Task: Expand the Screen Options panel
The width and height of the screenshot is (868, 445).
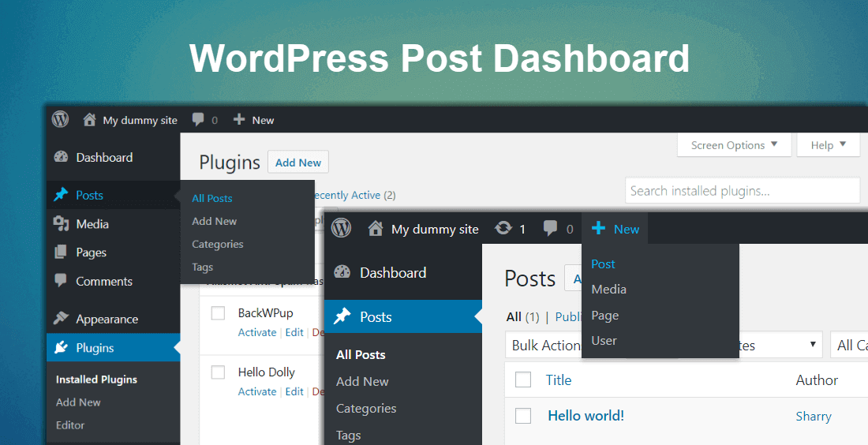Action: click(x=734, y=145)
